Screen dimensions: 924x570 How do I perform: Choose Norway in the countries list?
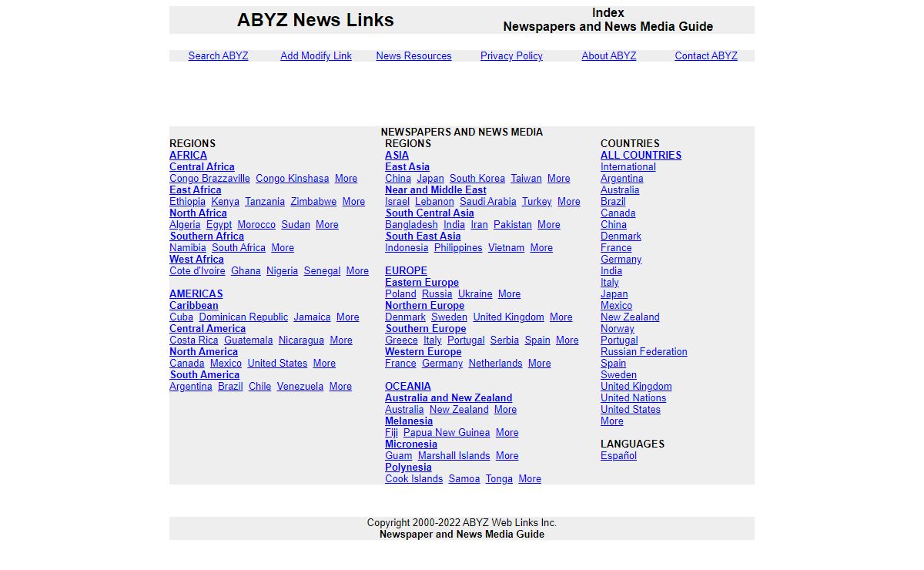pos(618,328)
